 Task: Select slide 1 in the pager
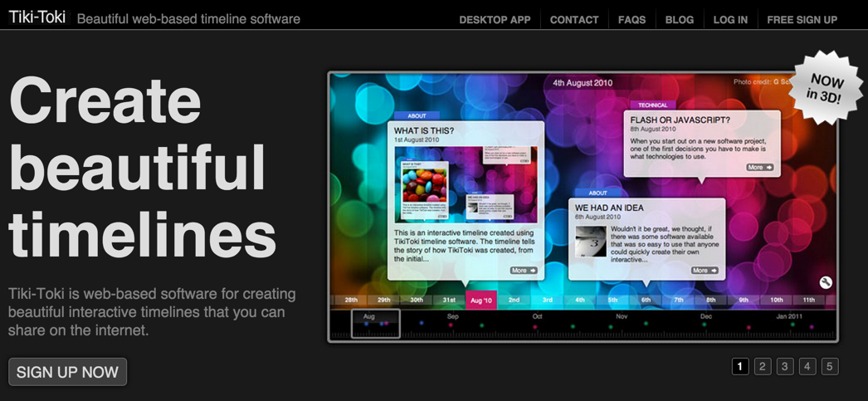click(x=740, y=366)
